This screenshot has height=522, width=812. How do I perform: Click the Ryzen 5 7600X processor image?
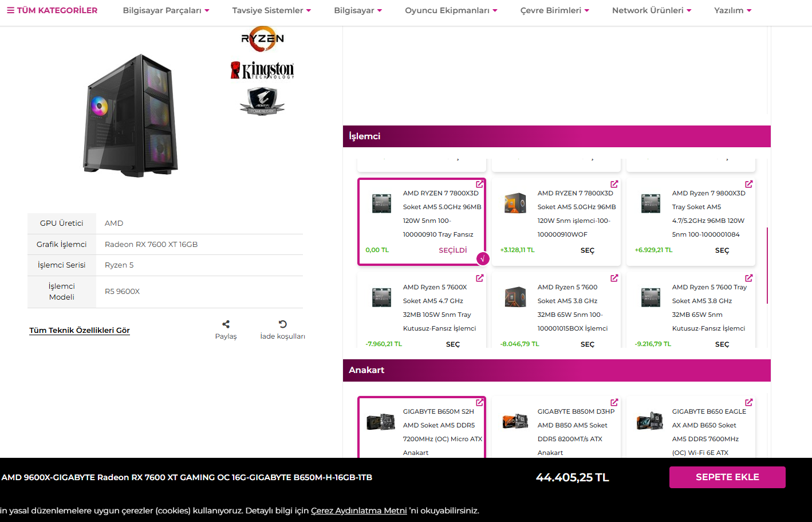(381, 297)
